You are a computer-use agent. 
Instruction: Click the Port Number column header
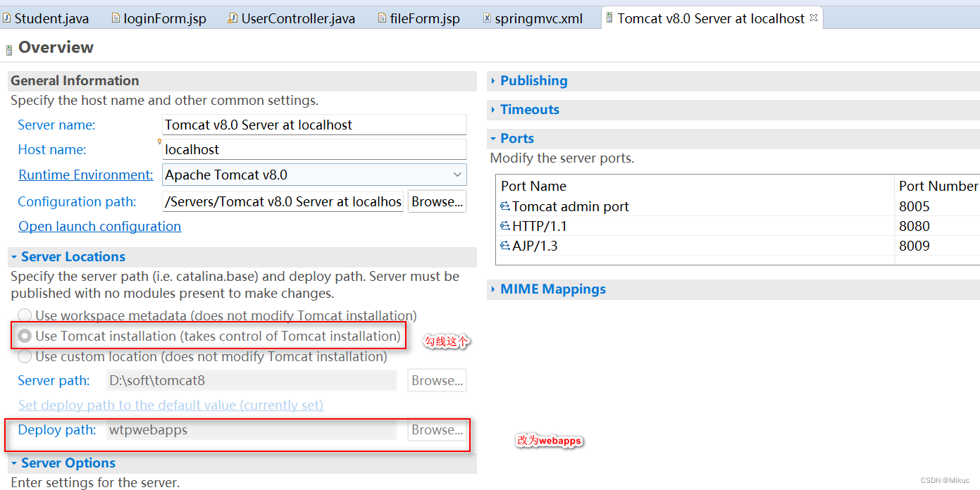click(x=937, y=186)
